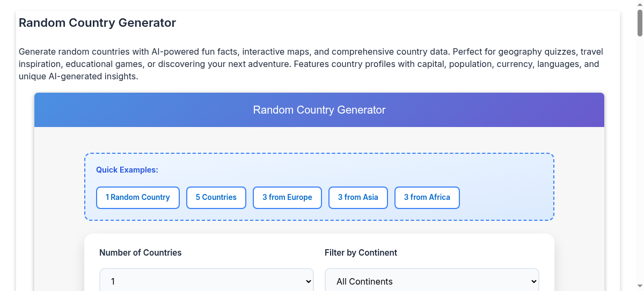Click the "Filter by Continent" label
This screenshot has width=644, height=291.
361,252
